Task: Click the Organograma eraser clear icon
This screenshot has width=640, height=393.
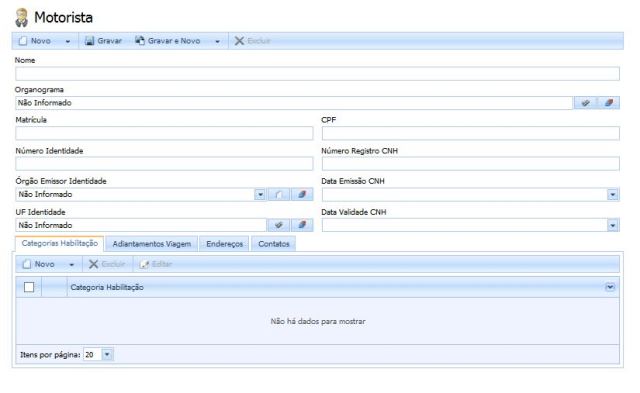Action: (x=609, y=103)
